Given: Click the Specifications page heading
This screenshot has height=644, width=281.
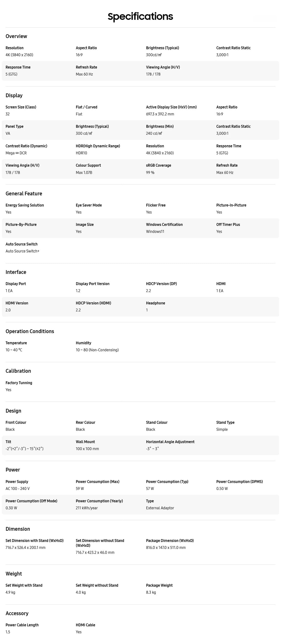Looking at the screenshot, I should [140, 17].
